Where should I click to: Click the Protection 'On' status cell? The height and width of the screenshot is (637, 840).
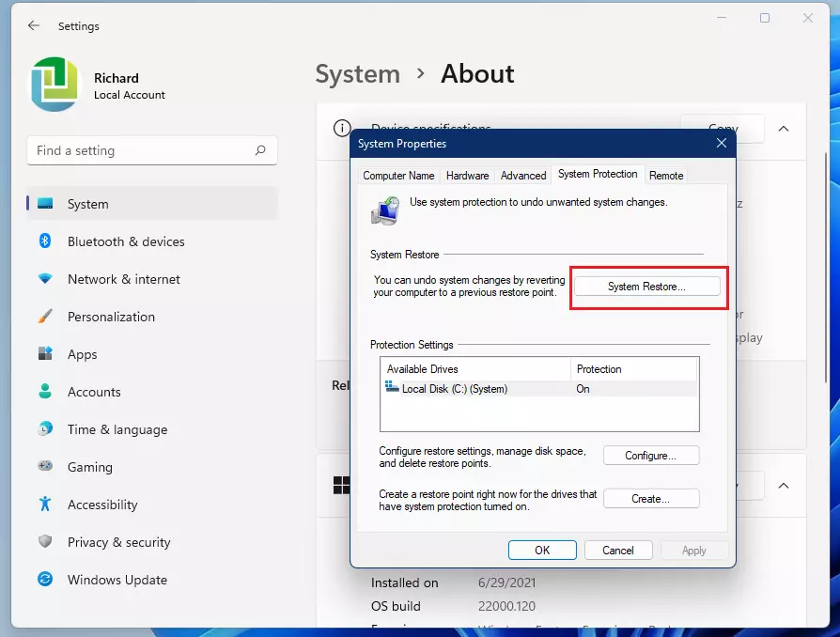tap(583, 389)
